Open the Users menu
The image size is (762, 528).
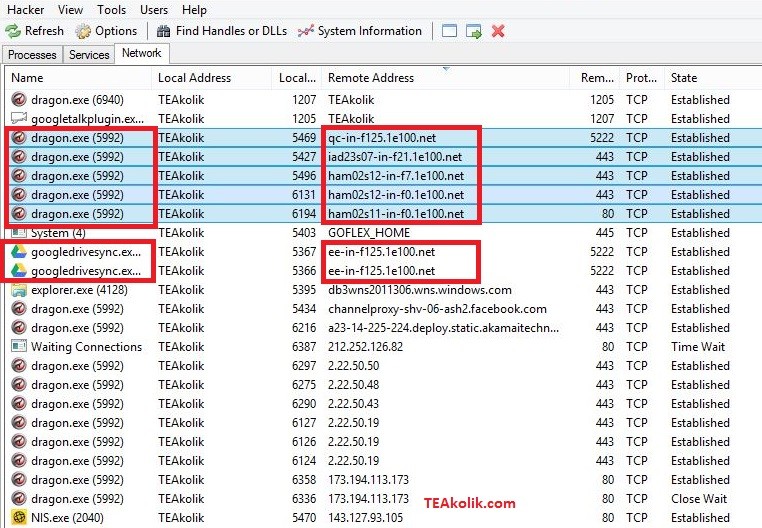154,9
